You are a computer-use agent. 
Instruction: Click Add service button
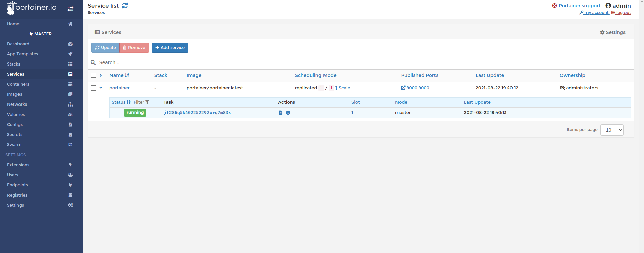[x=170, y=48]
